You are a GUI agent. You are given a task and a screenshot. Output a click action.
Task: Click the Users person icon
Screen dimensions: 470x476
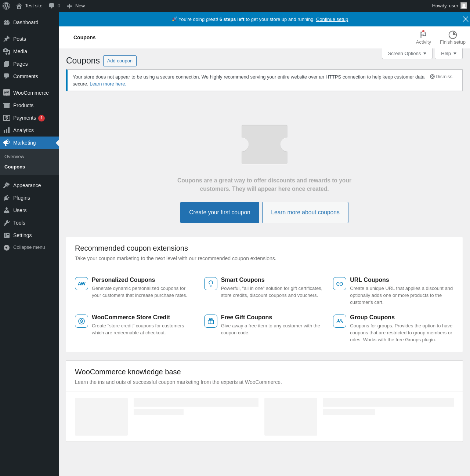[7, 210]
